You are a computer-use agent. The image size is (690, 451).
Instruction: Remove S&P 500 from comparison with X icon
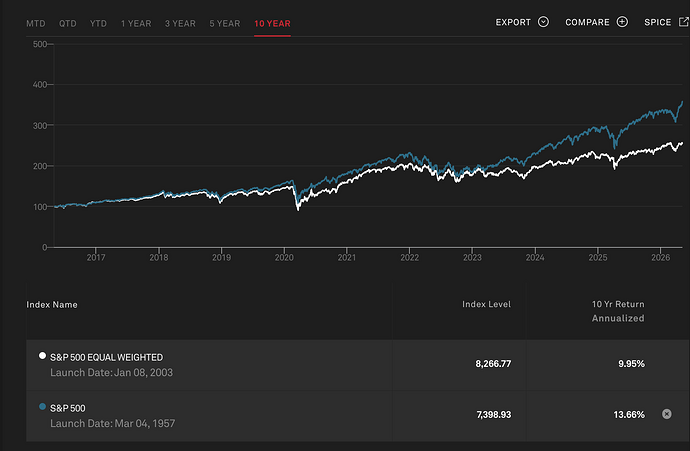(667, 414)
